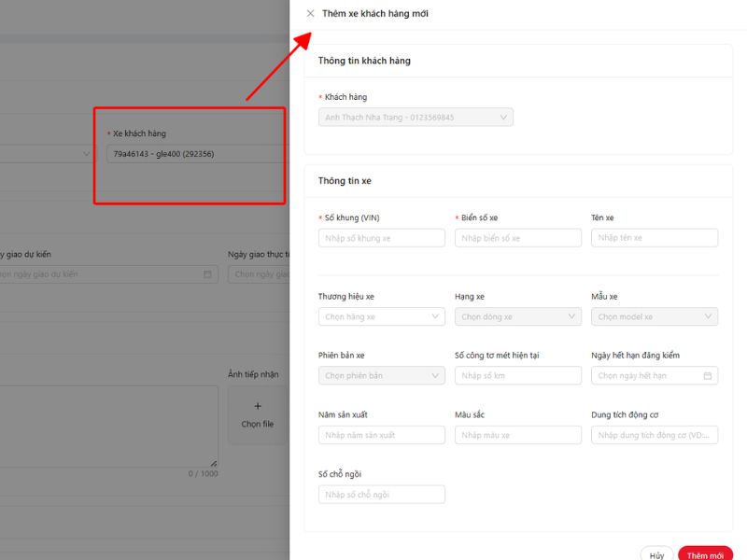Image resolution: width=747 pixels, height=560 pixels.
Task: Expand the Hạng xe dropdown
Action: pyautogui.click(x=517, y=317)
